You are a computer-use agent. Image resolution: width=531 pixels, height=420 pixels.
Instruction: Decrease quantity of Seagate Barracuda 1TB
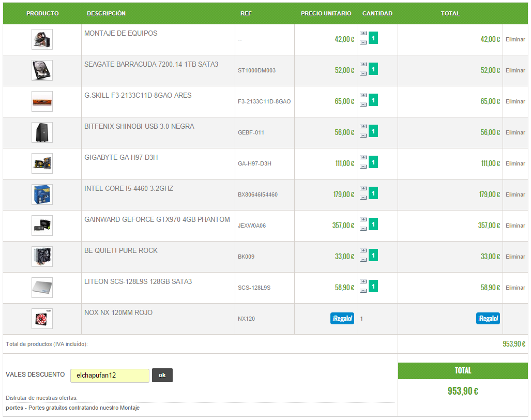point(363,73)
